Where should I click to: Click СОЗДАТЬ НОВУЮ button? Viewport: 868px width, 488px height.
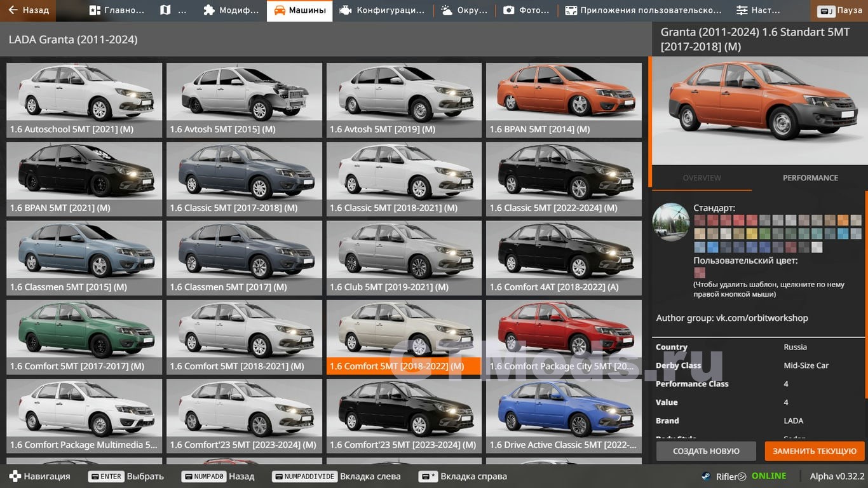pos(706,451)
